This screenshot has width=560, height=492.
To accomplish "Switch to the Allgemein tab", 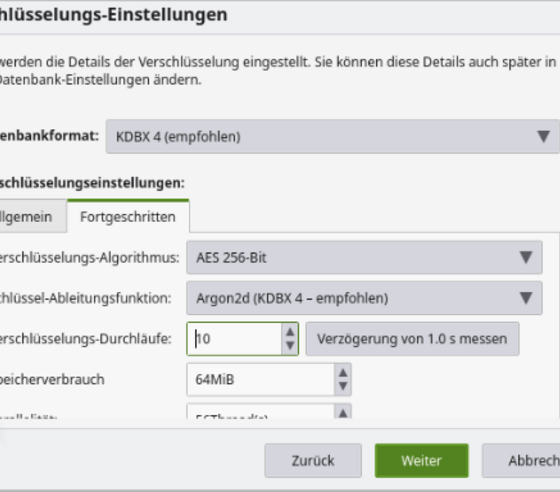I will click(x=33, y=216).
